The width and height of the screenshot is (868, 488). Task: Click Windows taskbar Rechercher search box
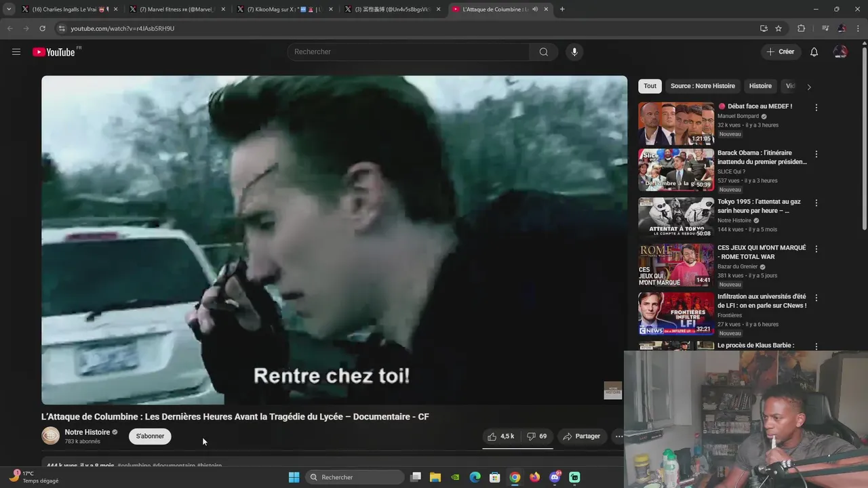355,477
